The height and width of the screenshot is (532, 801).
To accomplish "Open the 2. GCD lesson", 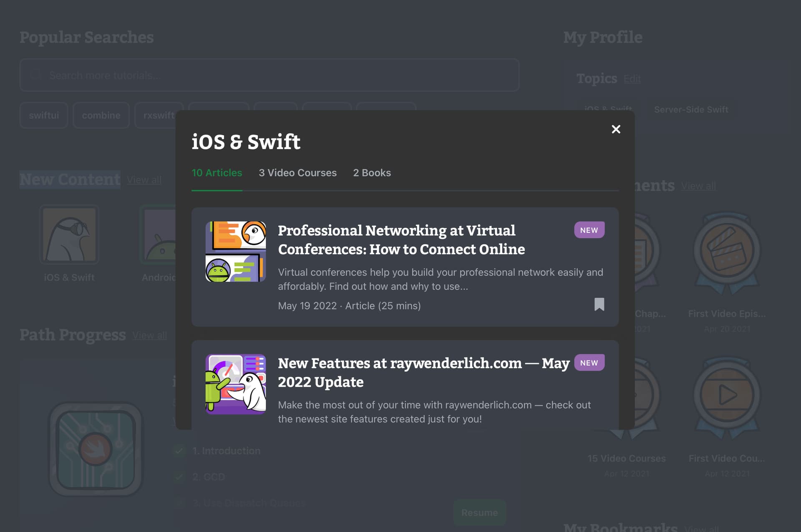I will coord(208,477).
